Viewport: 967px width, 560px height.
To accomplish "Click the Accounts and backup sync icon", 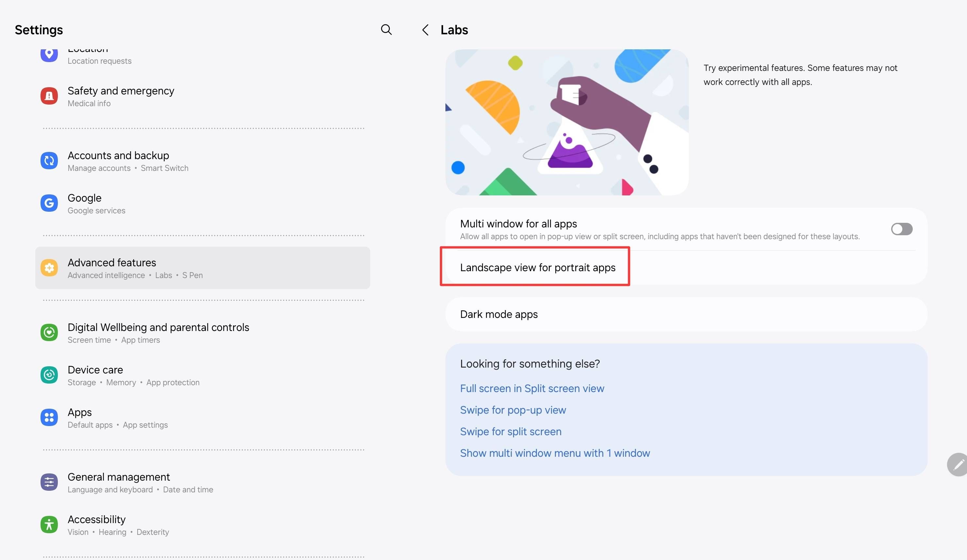I will pos(49,161).
